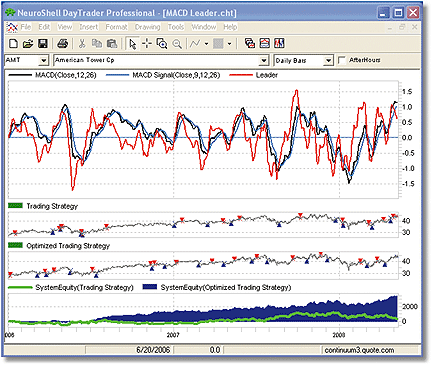The image size is (432, 366).
Task: Select SystemEquity(Optimized Trading Strategy) legend text
Action: [x=226, y=287]
